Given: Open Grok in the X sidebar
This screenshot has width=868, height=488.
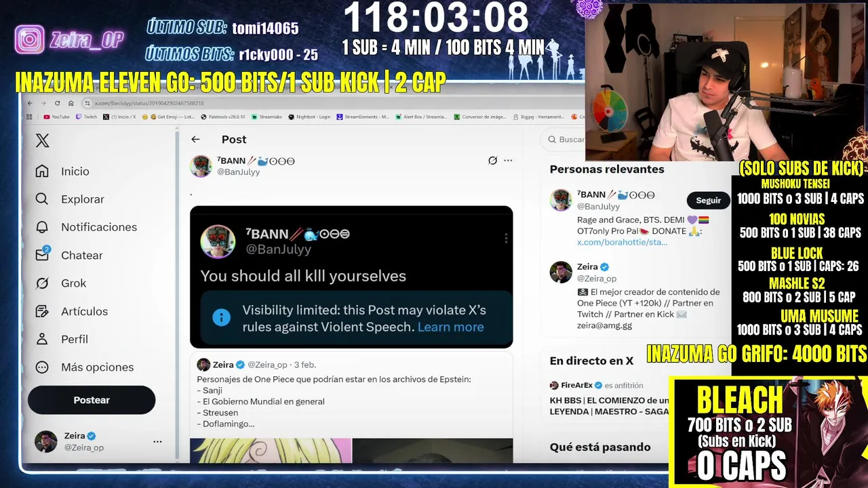Looking at the screenshot, I should [61, 283].
